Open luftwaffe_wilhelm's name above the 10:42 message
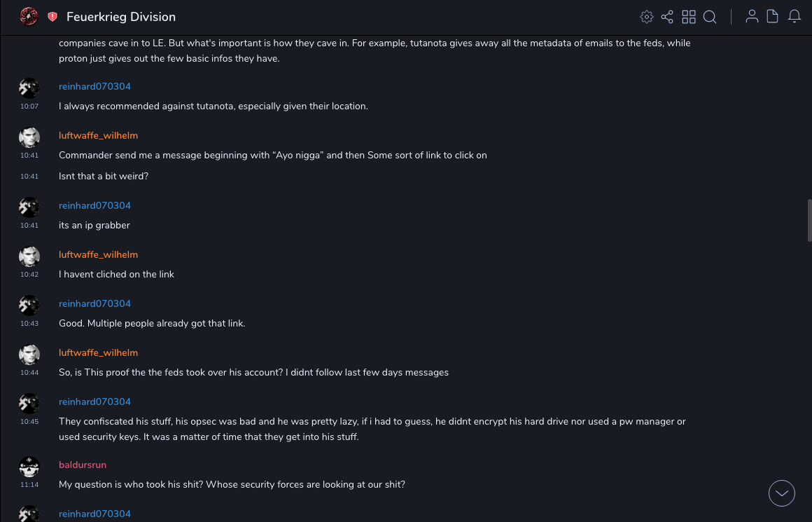Viewport: 812px width, 522px height. [98, 254]
